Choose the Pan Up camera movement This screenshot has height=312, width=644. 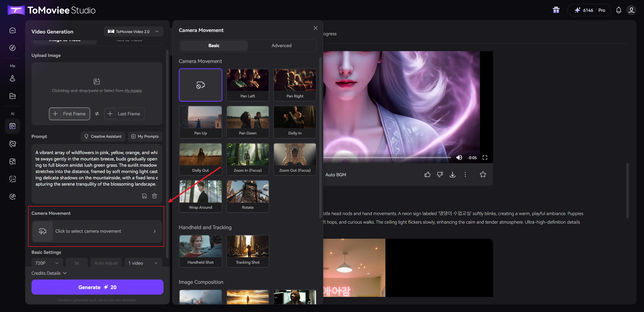200,122
